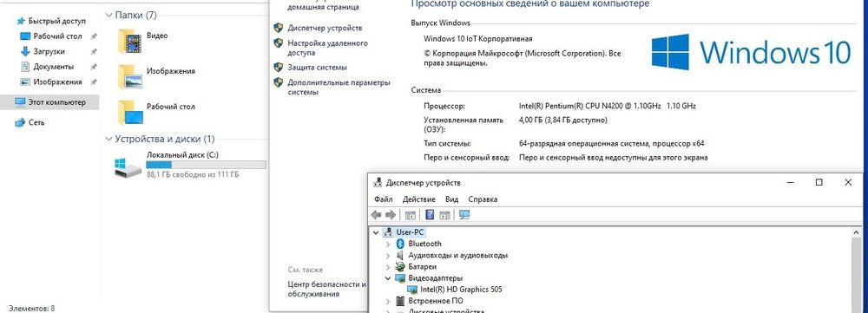Click the show/hide action pane toolbar icon

point(444,215)
